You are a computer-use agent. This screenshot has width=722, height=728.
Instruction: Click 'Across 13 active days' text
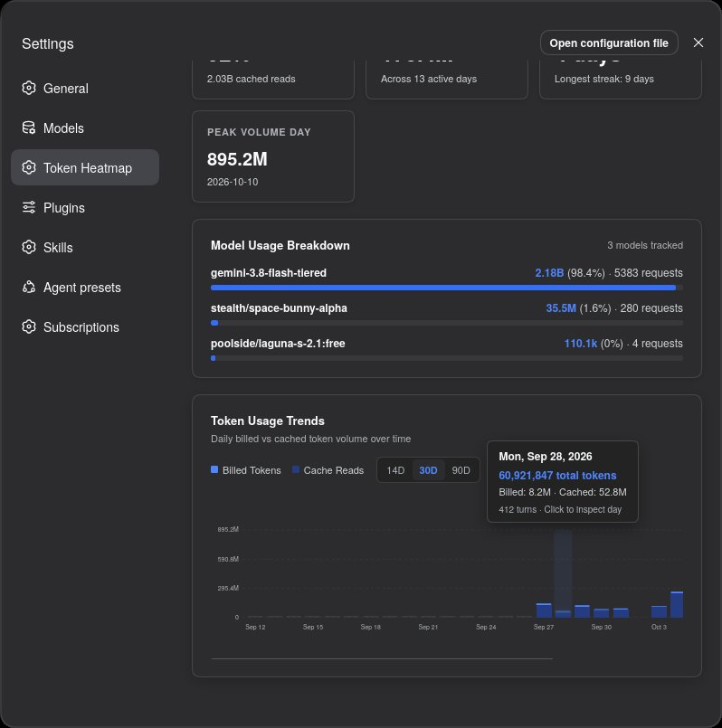point(429,79)
